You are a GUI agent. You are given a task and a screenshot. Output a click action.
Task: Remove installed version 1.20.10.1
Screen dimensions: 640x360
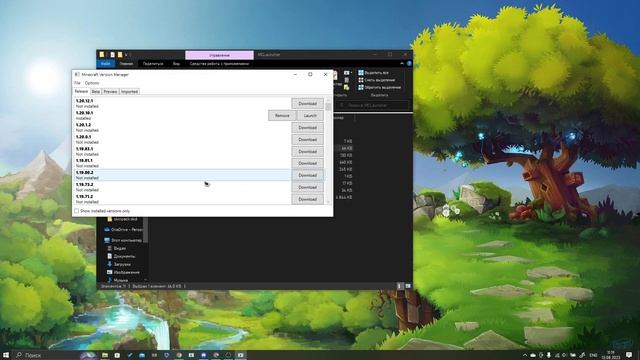[x=282, y=116]
